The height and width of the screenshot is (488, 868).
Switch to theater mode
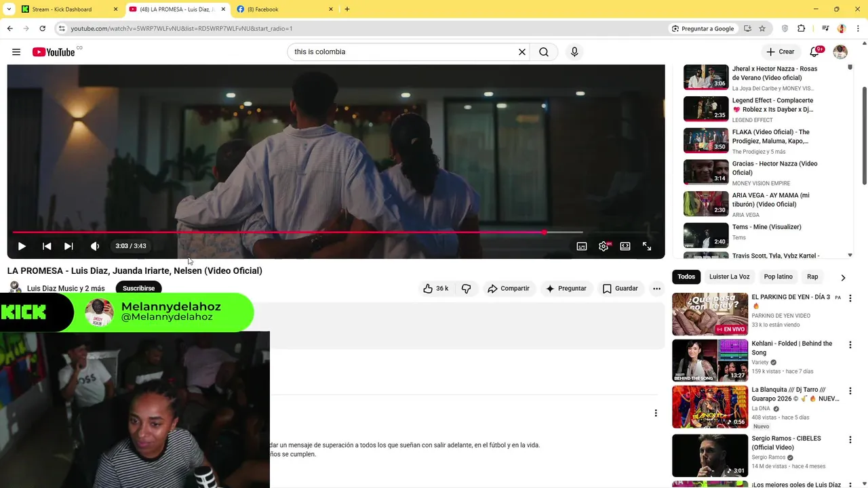[x=625, y=246]
